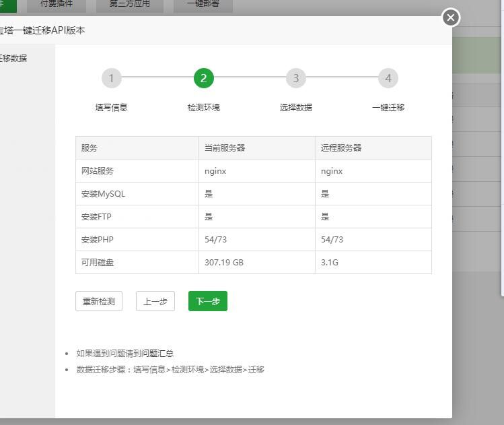504x425 pixels.
Task: Go back with the 上一步 button
Action: [155, 301]
